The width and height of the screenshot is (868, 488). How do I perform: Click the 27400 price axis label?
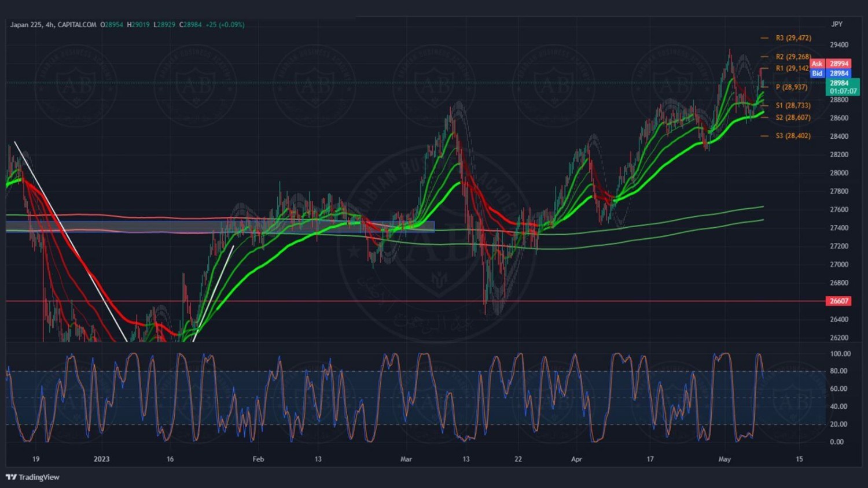pos(839,228)
